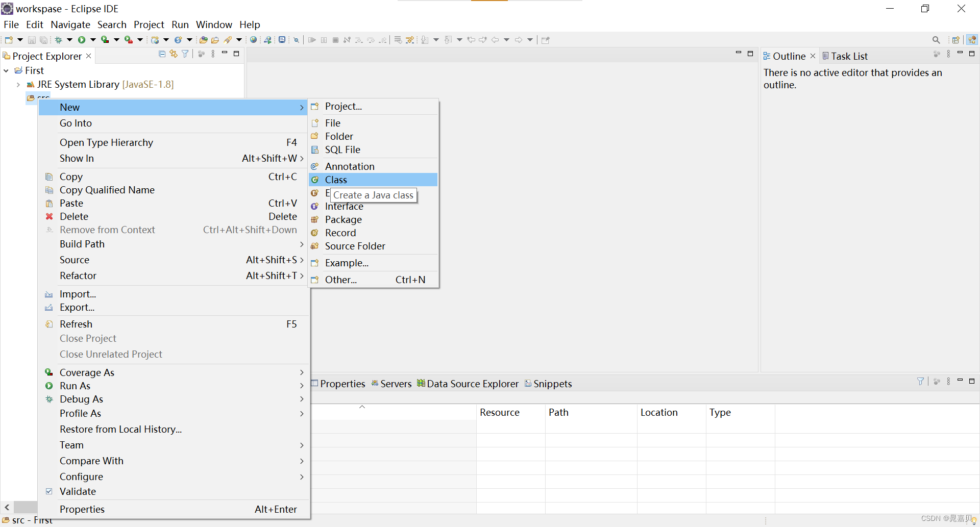
Task: Choose Class in the New submenu
Action: click(x=373, y=180)
